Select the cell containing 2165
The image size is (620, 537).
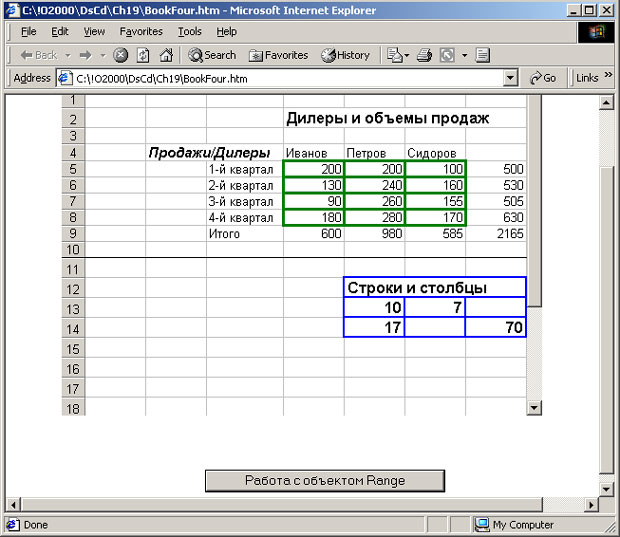click(x=496, y=234)
